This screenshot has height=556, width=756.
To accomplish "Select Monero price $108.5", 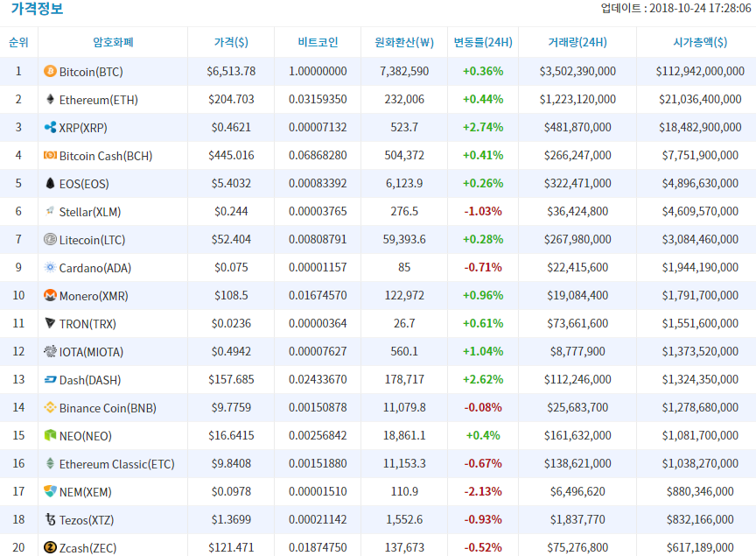I will [231, 295].
